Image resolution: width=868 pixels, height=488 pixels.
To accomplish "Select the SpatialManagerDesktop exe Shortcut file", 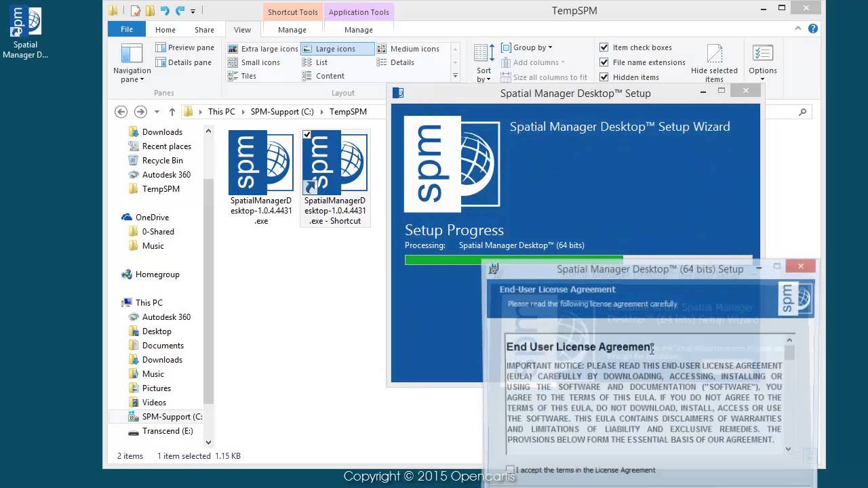I will coord(335,178).
